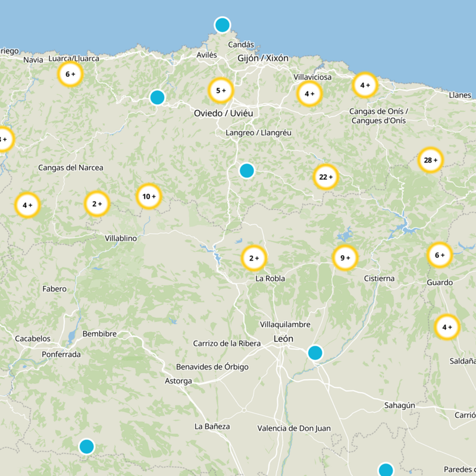Click the Llanes map label
This screenshot has height=476, width=476.
pos(460,95)
